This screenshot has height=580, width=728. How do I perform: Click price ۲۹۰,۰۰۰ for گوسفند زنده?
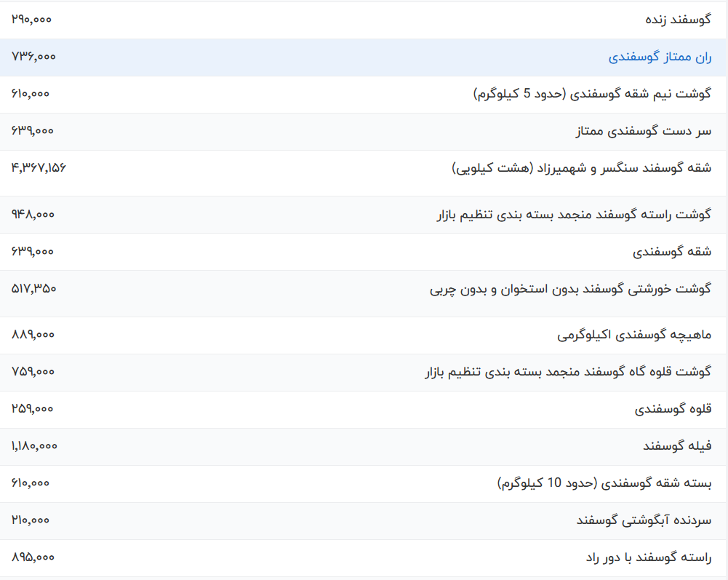point(31,20)
